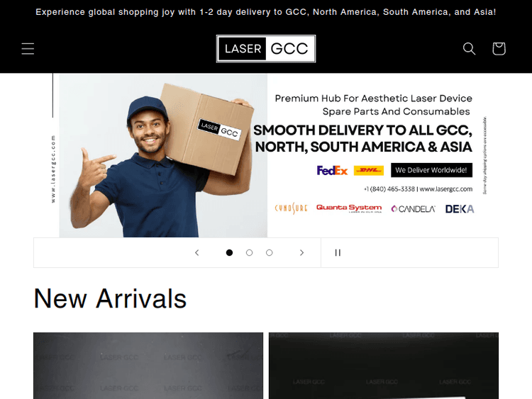Click the DHL logo in banner
Screen dimensions: 532x399
[x=369, y=170]
